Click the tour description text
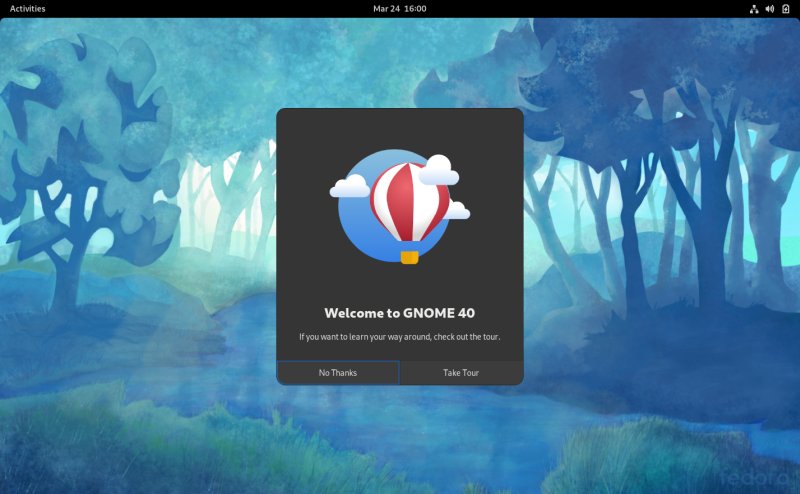This screenshot has height=494, width=800. pos(399,337)
